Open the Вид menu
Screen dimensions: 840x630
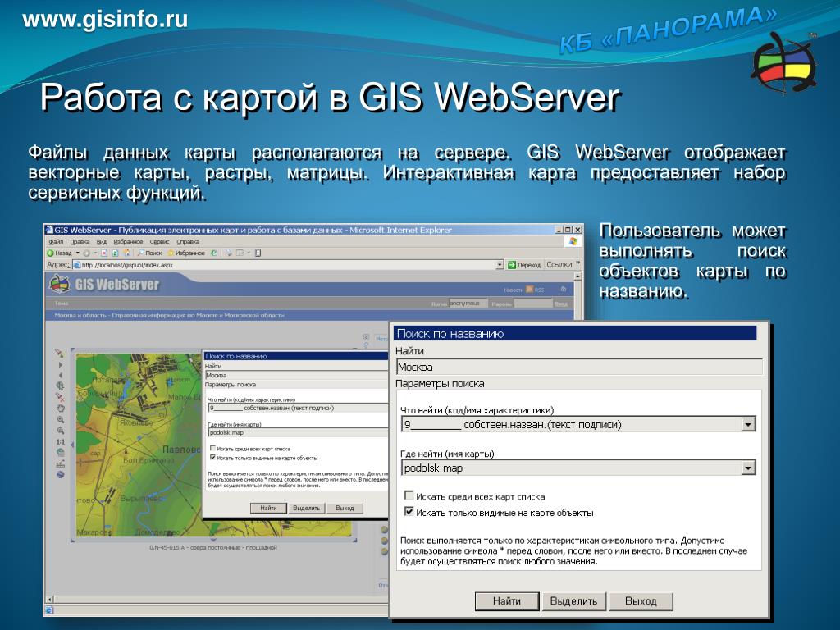click(101, 242)
